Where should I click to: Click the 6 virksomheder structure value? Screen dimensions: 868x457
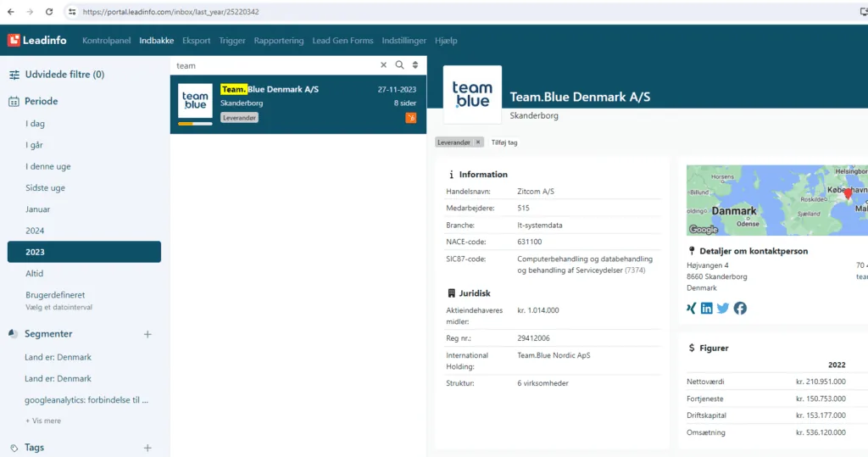542,382
